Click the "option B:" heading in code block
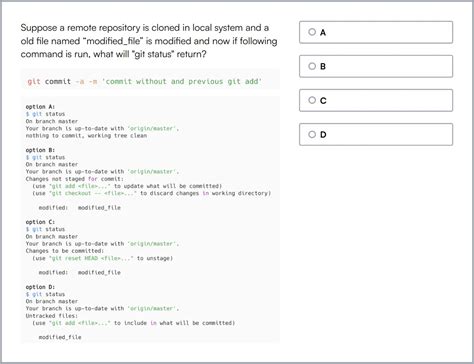Screen dimensions: 474x364 click(40, 150)
